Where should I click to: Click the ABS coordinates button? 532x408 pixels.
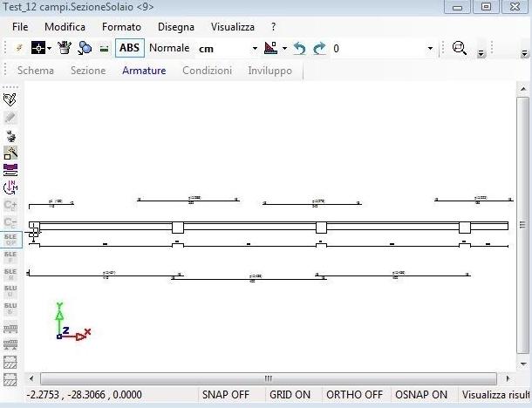(130, 49)
